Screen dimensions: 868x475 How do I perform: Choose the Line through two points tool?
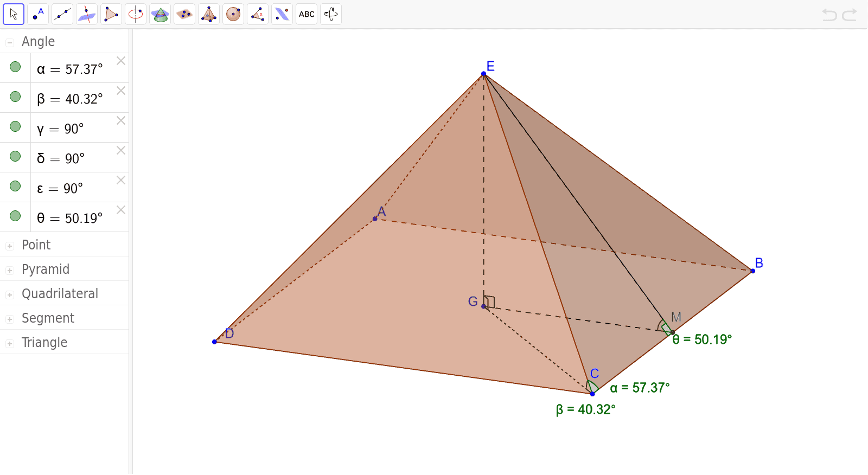tap(62, 14)
